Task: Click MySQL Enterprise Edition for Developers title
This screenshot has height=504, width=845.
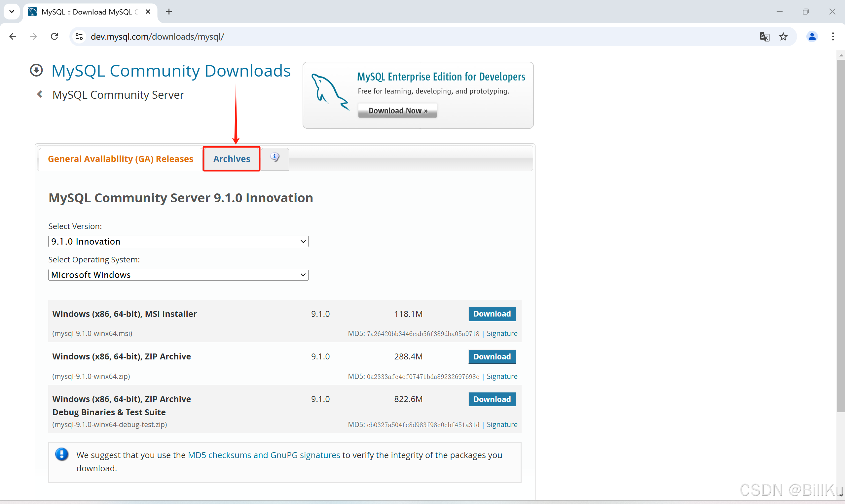Action: pos(441,77)
